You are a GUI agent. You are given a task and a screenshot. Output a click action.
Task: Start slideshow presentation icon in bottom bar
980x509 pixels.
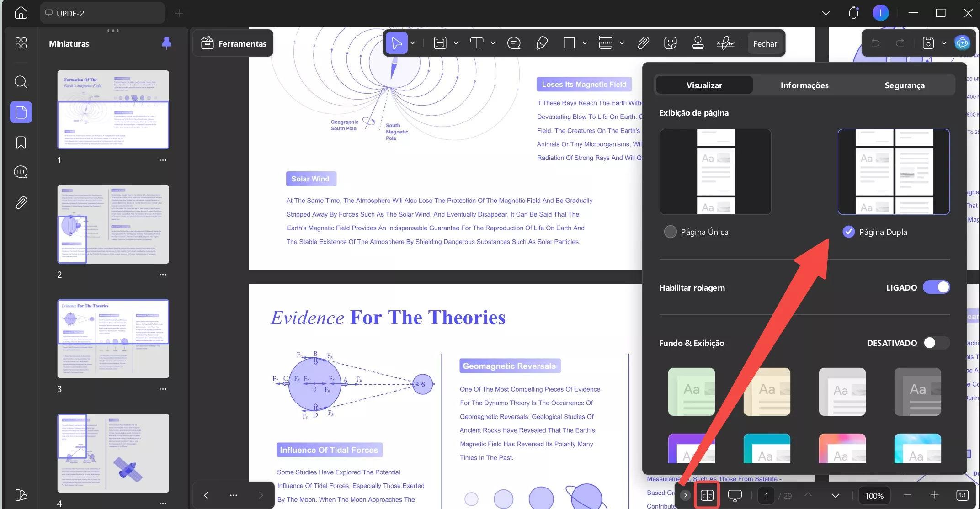pyautogui.click(x=735, y=495)
